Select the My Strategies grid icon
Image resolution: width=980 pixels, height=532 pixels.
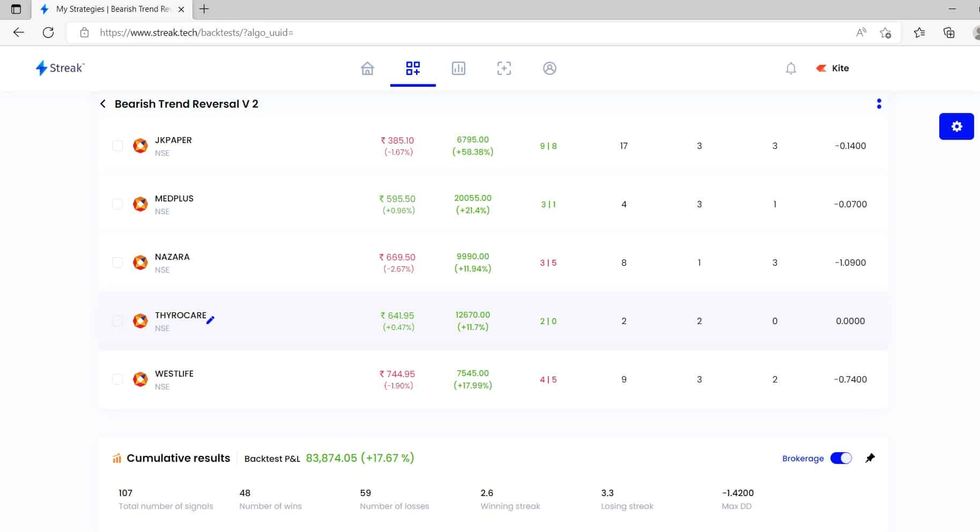[x=413, y=68]
